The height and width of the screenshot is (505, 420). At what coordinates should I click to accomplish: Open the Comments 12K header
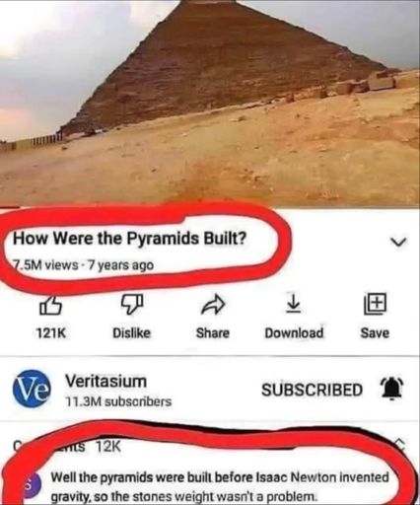pyautogui.click(x=67, y=446)
